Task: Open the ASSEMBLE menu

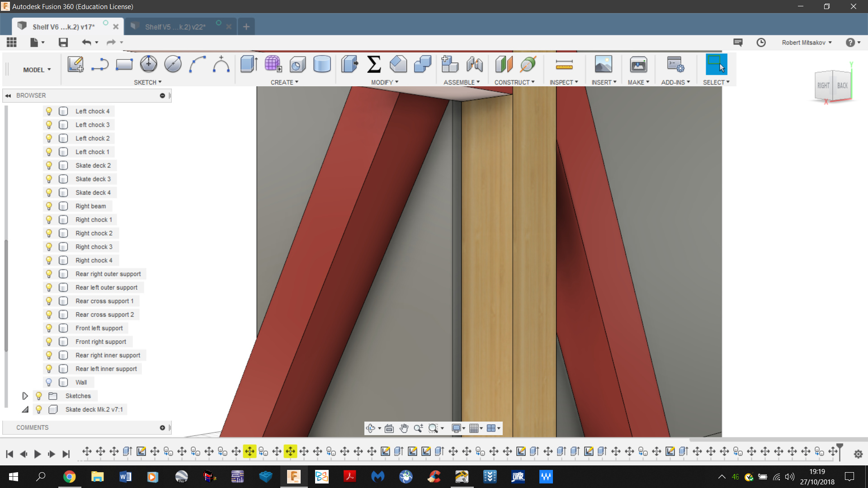Action: (x=462, y=82)
